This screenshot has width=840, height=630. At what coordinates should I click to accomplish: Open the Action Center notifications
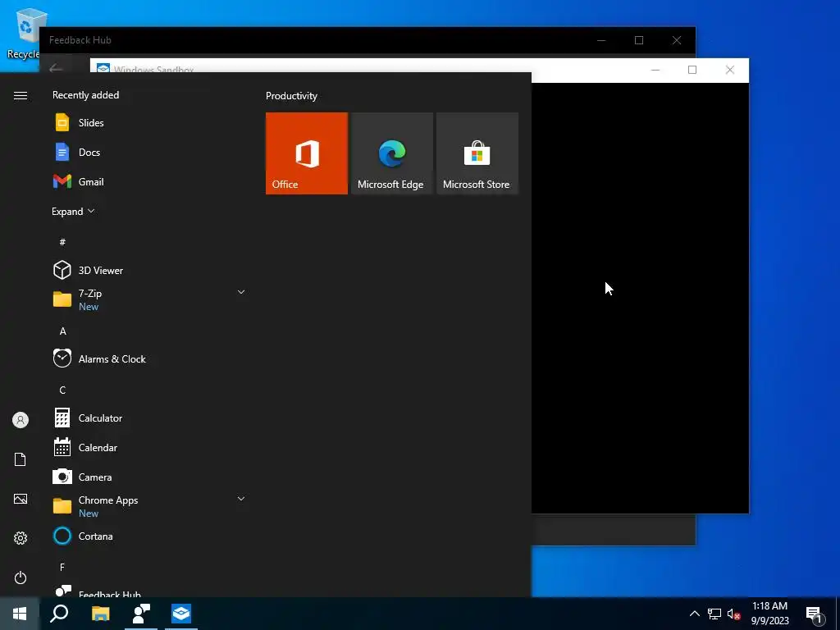pyautogui.click(x=815, y=614)
